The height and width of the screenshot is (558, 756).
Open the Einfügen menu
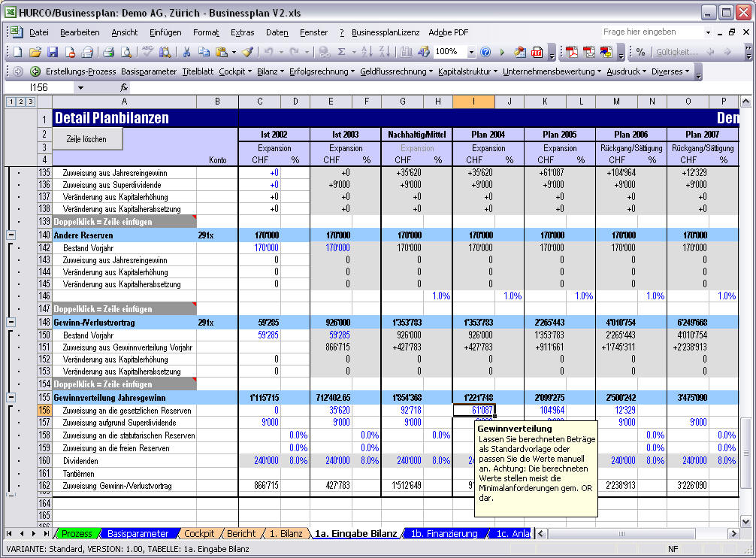pos(165,32)
